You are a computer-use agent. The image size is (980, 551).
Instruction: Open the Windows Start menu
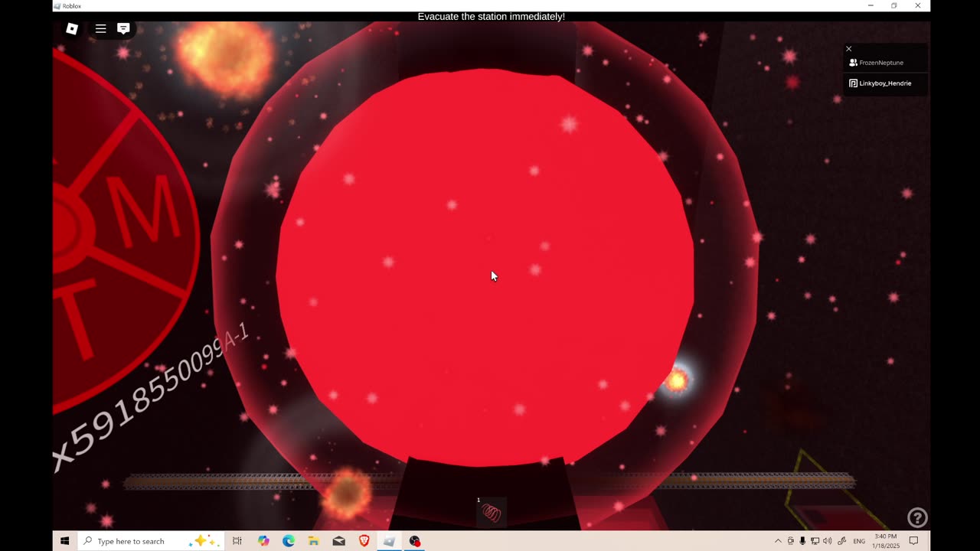coord(65,541)
